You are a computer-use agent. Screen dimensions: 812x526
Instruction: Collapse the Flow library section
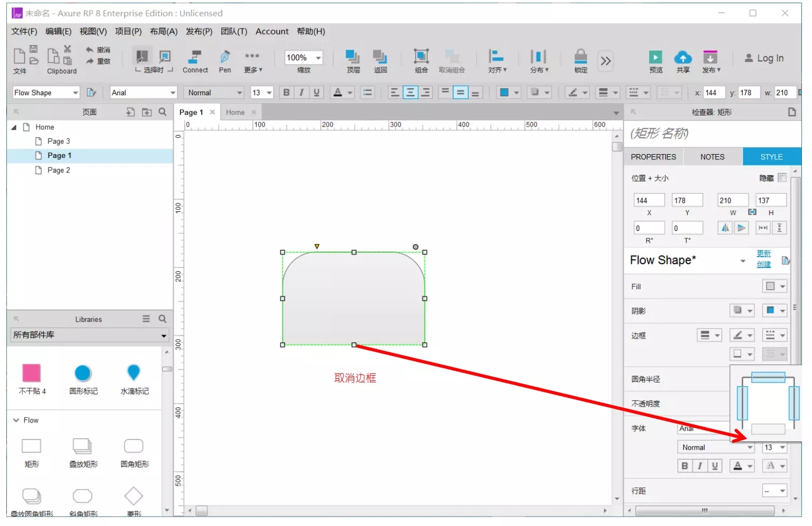(16, 420)
